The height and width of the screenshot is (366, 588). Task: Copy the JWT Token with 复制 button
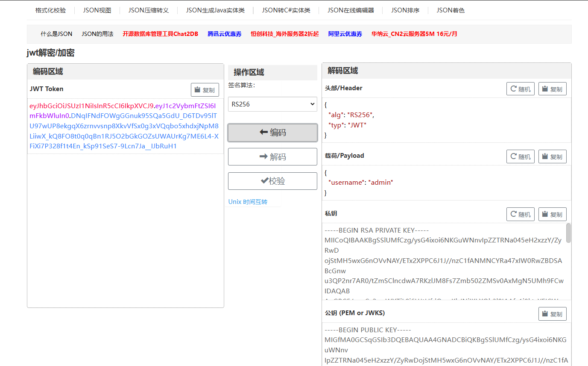pyautogui.click(x=205, y=90)
